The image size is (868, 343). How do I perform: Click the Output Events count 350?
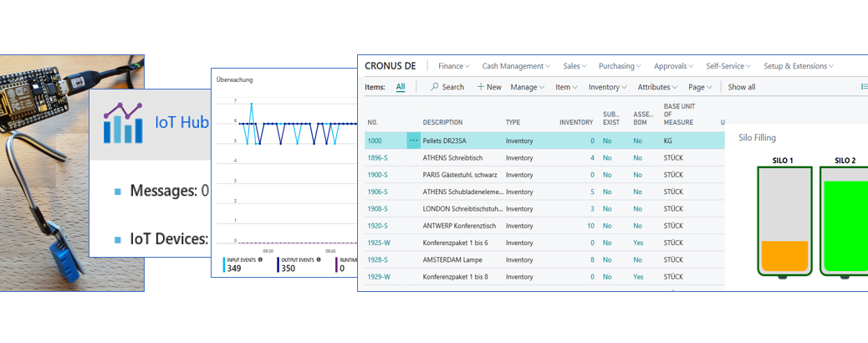pos(288,269)
